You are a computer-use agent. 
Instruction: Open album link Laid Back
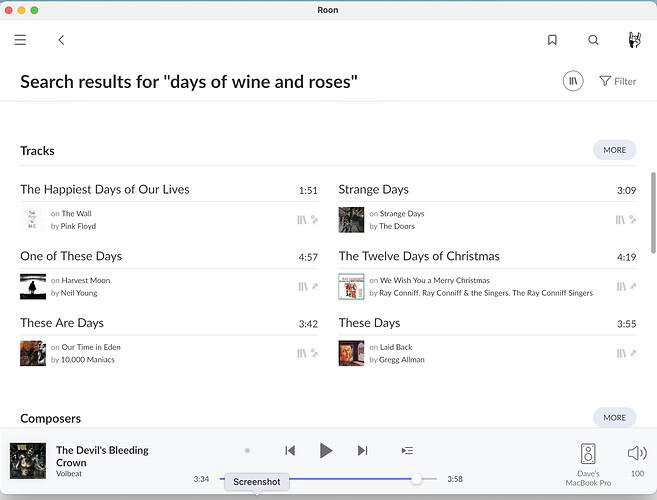(396, 347)
